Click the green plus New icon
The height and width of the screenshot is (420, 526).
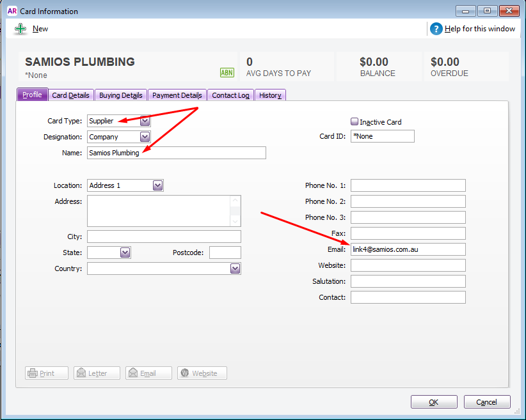(20, 29)
